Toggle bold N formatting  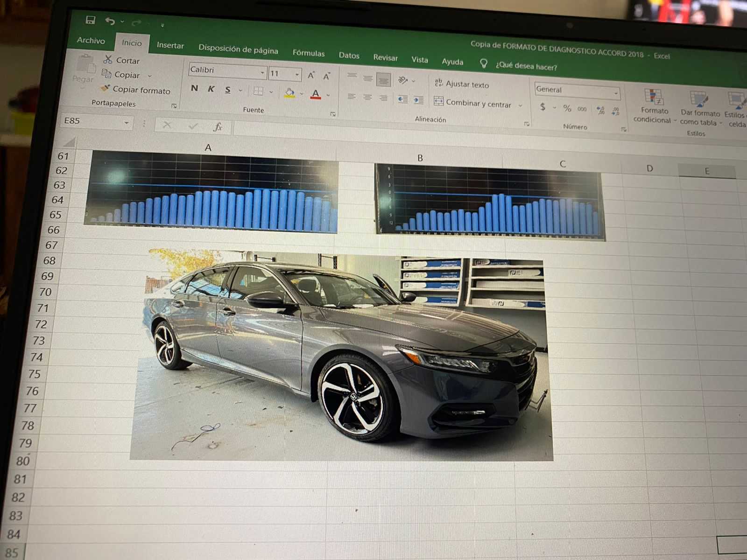[x=195, y=88]
